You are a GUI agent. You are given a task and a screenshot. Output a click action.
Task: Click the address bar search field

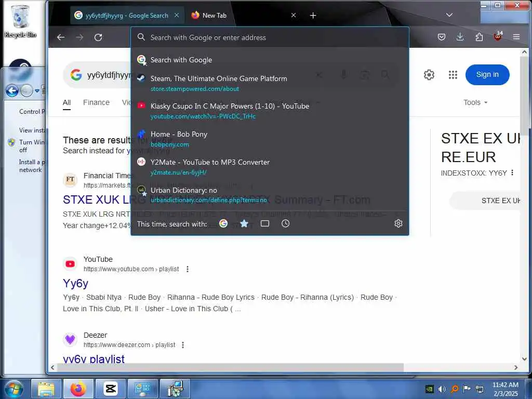click(x=270, y=37)
